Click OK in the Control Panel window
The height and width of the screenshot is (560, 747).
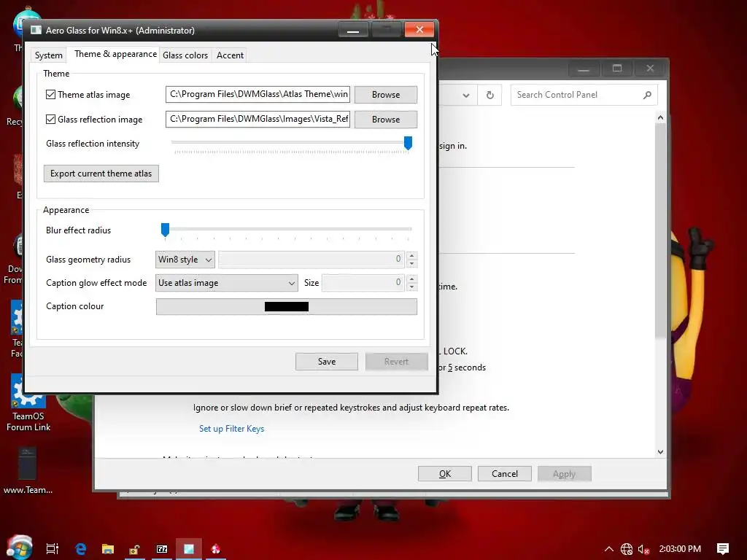pos(445,474)
